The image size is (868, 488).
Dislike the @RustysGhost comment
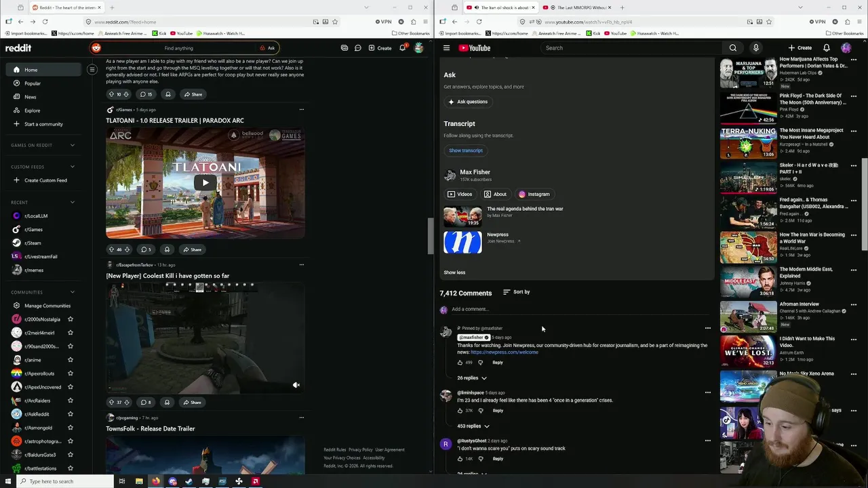click(x=481, y=459)
